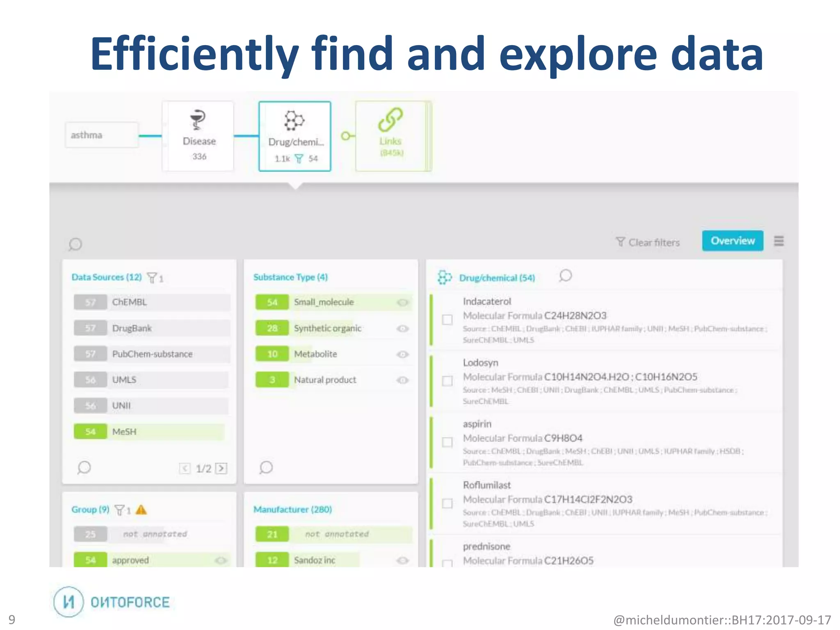Toggle eye icon for approved group
This screenshot has width=840, height=630.
click(221, 560)
